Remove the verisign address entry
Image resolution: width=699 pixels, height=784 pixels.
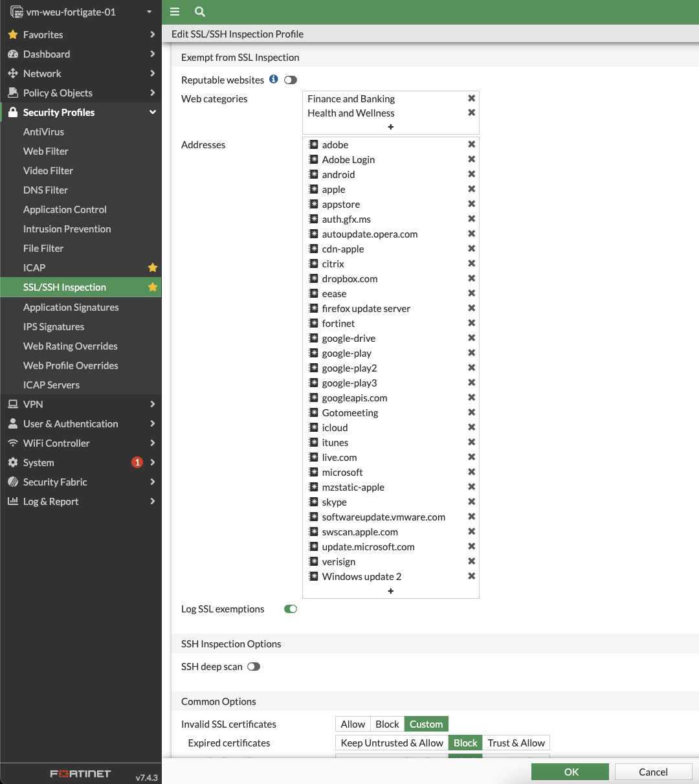pos(472,561)
